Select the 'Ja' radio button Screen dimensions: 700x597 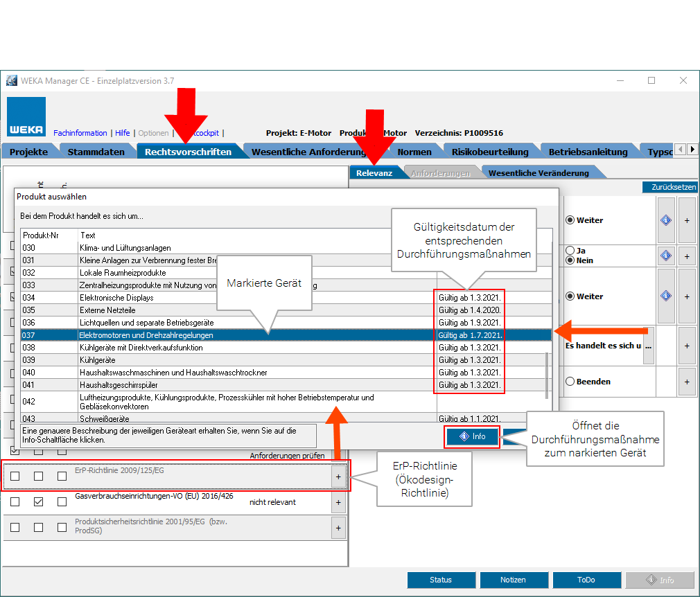(x=570, y=250)
